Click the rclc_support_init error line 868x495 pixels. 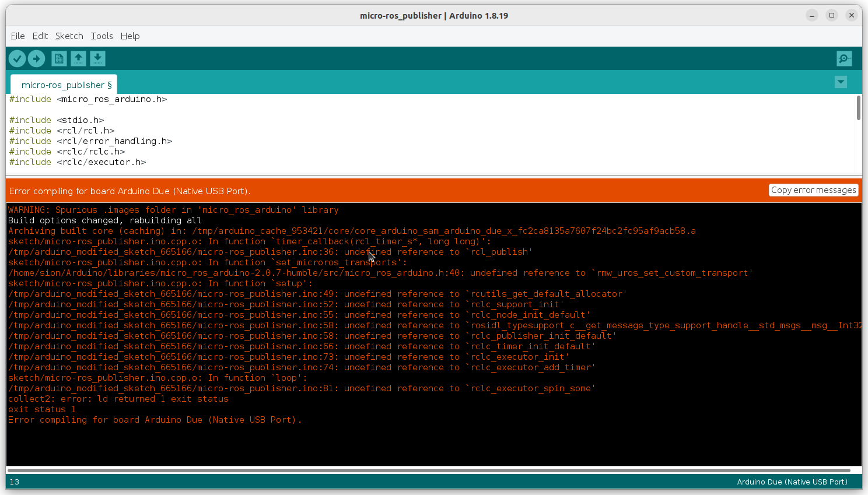pyautogui.click(x=286, y=304)
